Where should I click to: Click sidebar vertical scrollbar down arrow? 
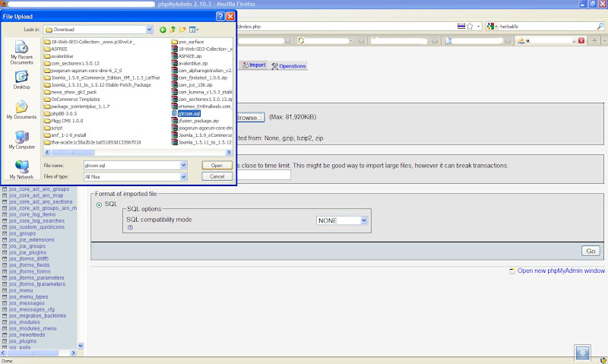pos(81,346)
